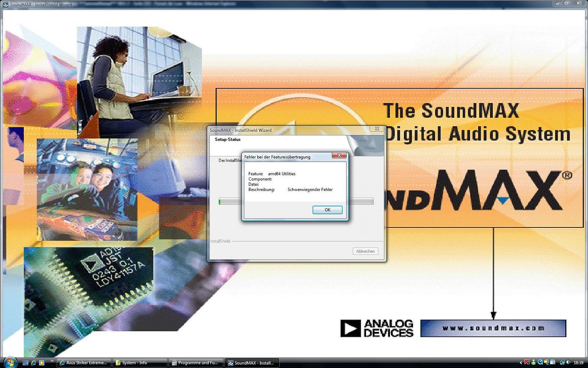Close the SoundMAX InstallShield Wizard setup dialog
Viewport: 588px width, 368px height.
[377, 129]
